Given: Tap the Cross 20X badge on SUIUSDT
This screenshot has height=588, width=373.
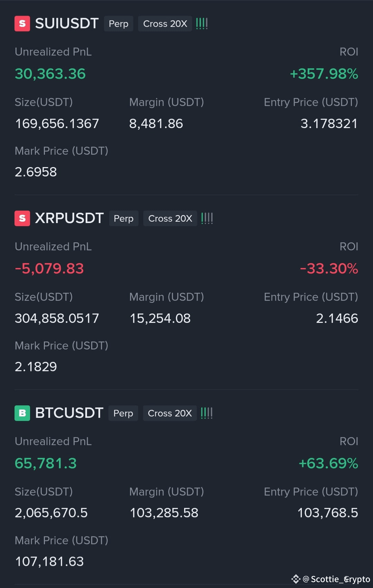Looking at the screenshot, I should tap(165, 23).
